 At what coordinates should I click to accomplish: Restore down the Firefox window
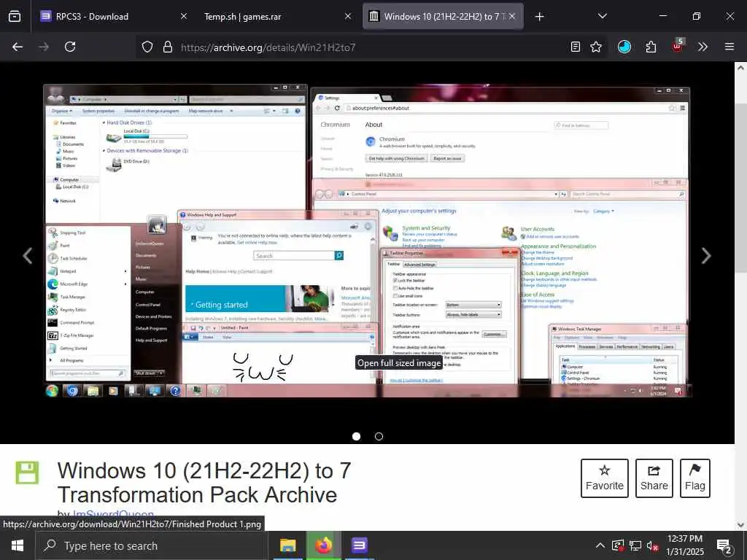(696, 16)
